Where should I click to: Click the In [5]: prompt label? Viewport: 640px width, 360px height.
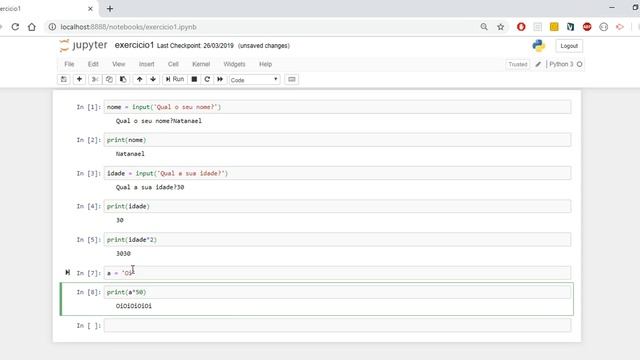coord(88,240)
